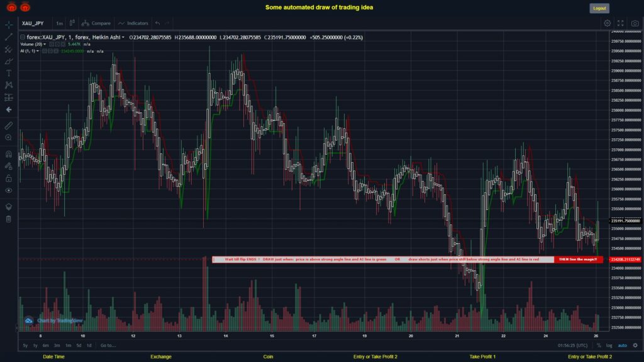Select the crosshair cursor tool
This screenshot has width=644, height=362.
coord(9,25)
